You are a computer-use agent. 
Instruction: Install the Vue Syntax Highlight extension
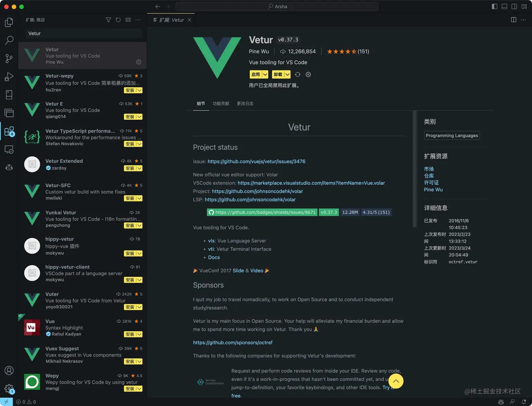click(130, 334)
